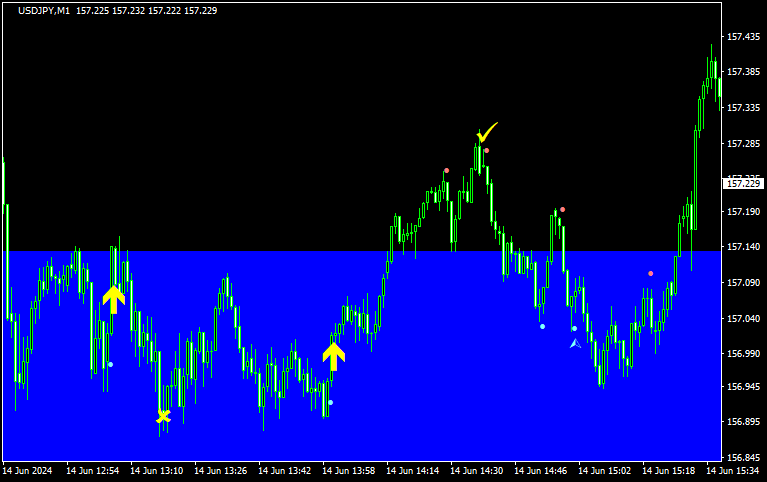Click the yellow checkmark at the 14:30 peak
Viewport: 767px width, 482px height.
click(x=487, y=132)
